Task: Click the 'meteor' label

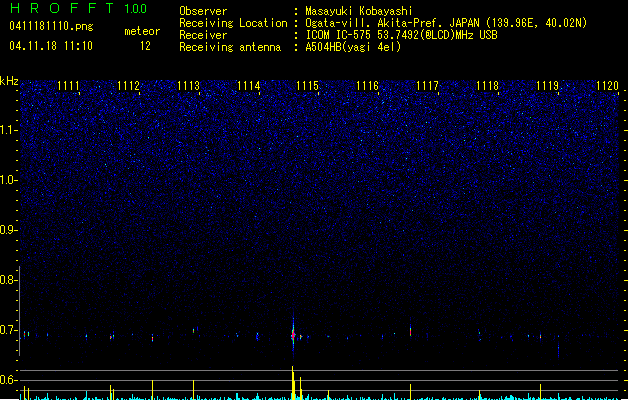Action: (142, 31)
